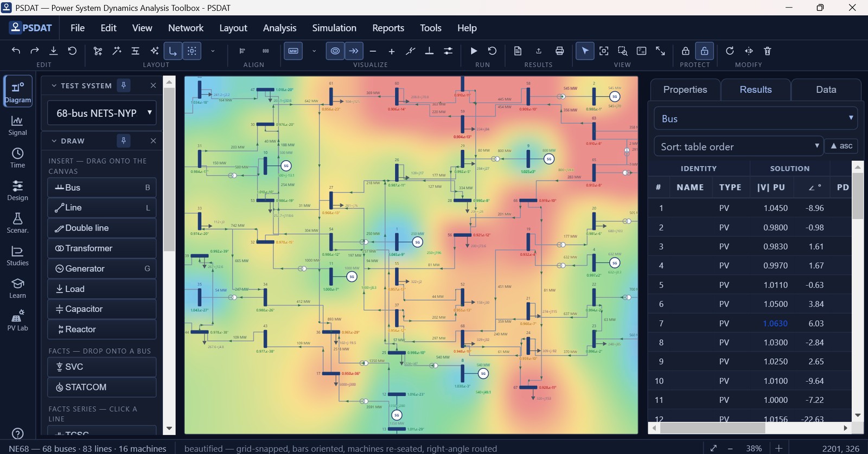Image resolution: width=868 pixels, height=454 pixels.
Task: Click the Print icon in Results group
Action: pos(559,51)
